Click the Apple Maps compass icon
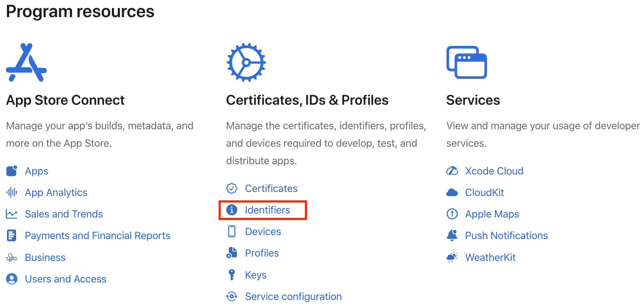 (452, 214)
